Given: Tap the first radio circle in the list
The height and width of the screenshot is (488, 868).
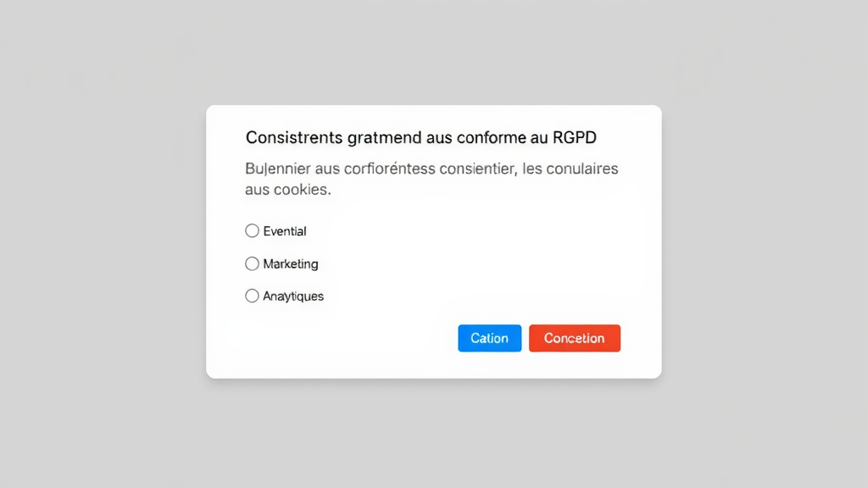Looking at the screenshot, I should [x=252, y=230].
